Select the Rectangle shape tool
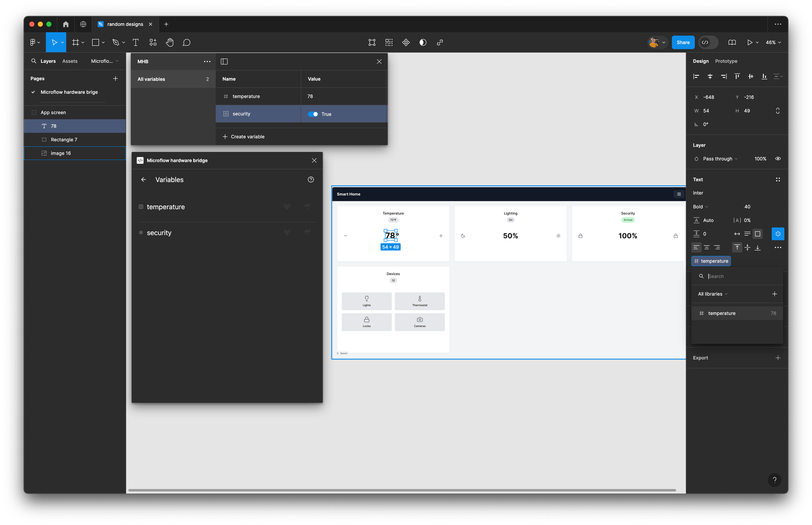 point(95,42)
